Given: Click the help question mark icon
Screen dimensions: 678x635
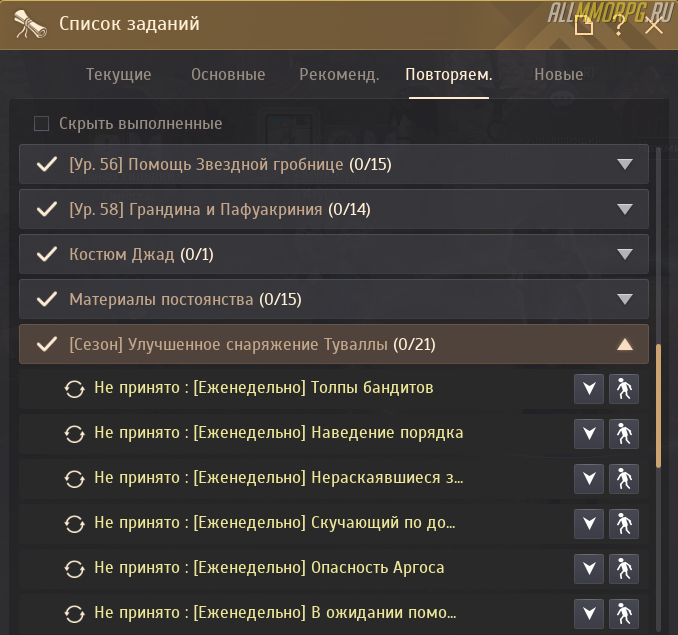Looking at the screenshot, I should point(620,26).
